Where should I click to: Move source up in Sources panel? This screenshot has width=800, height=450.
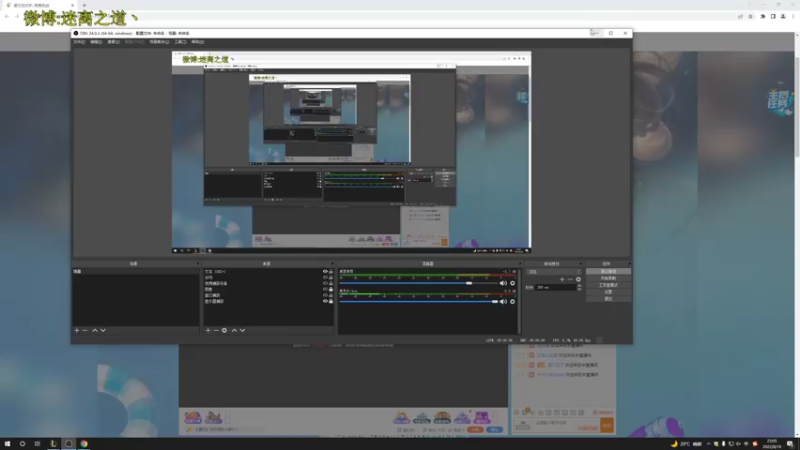coord(234,331)
